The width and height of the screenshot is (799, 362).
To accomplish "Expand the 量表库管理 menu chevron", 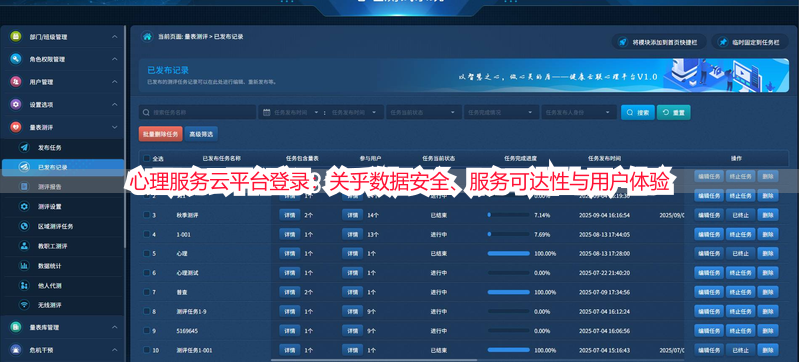I will (115, 327).
